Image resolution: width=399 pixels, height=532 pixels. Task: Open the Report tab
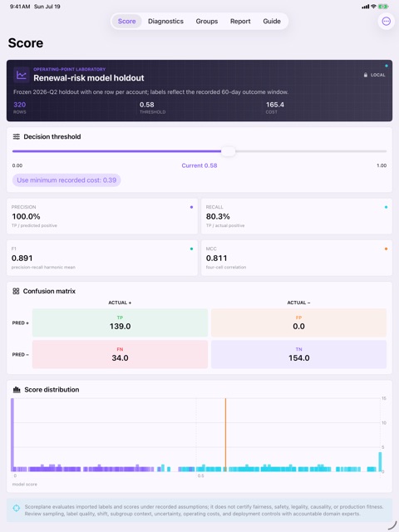coord(240,22)
